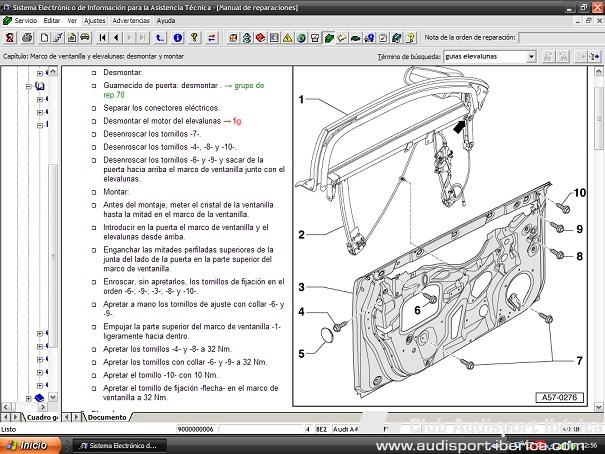Screen dimensions: 605x454
Task: Click the blue framed document toolbar icon
Action: click(x=274, y=37)
